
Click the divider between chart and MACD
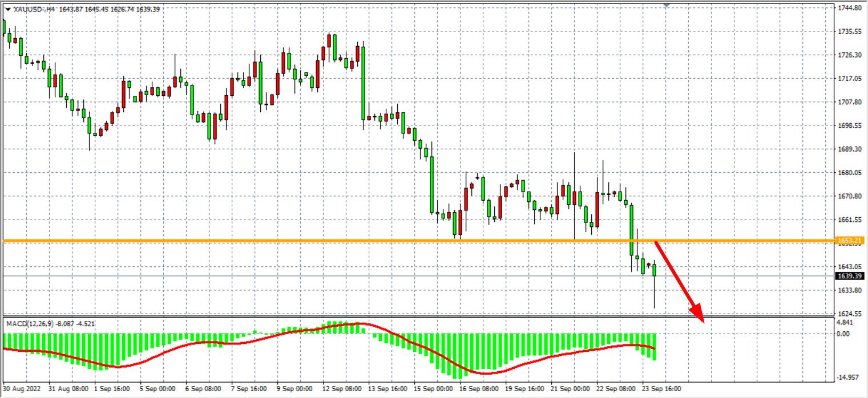pos(399,316)
